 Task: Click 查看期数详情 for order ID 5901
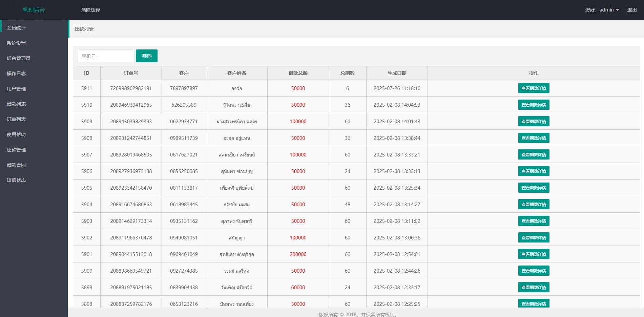coord(534,254)
